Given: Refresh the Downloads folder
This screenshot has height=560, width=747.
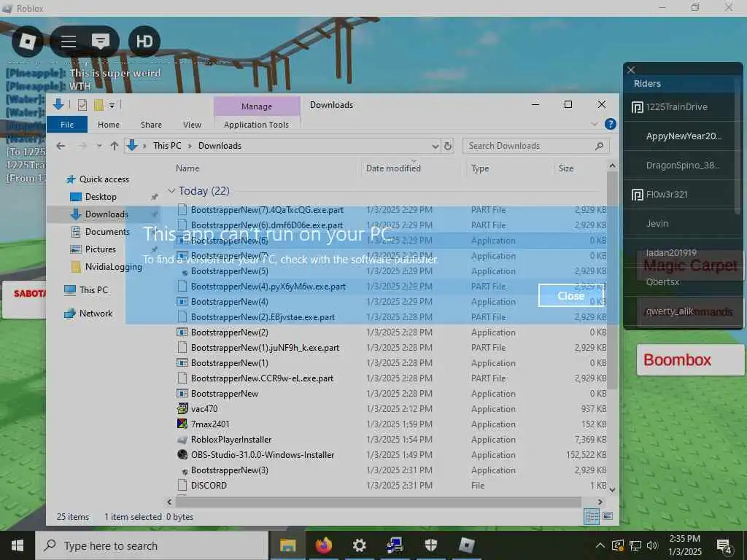Looking at the screenshot, I should [x=447, y=146].
